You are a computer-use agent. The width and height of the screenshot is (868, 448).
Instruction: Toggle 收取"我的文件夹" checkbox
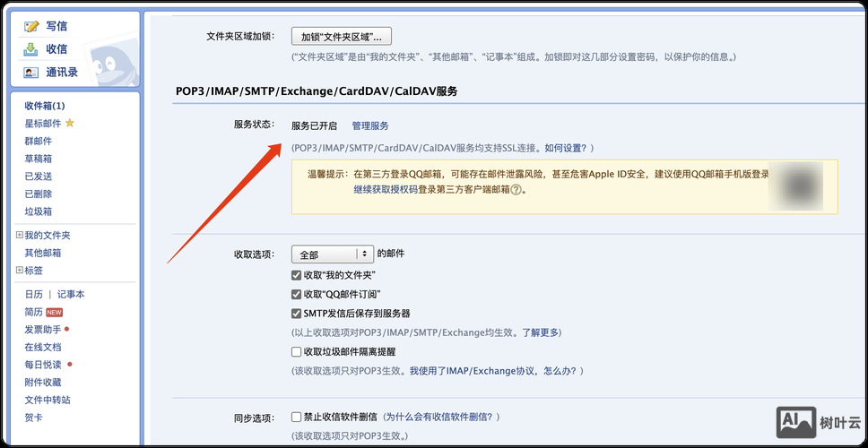tap(296, 275)
